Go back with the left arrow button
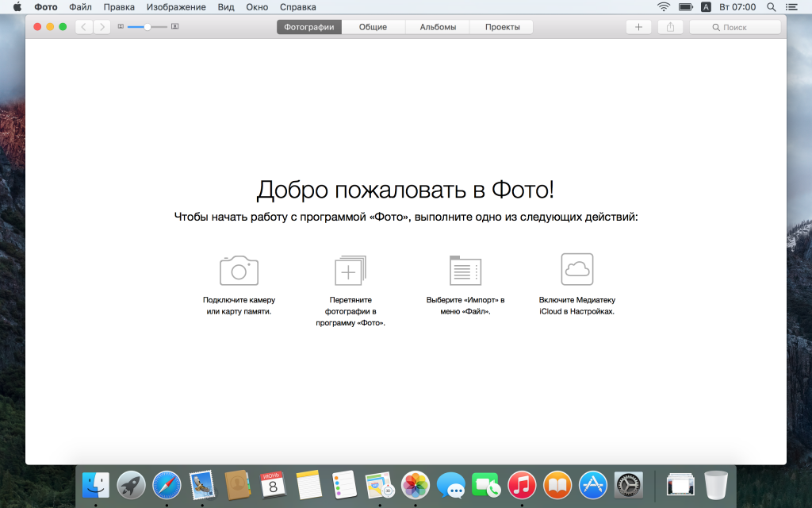 click(x=84, y=27)
